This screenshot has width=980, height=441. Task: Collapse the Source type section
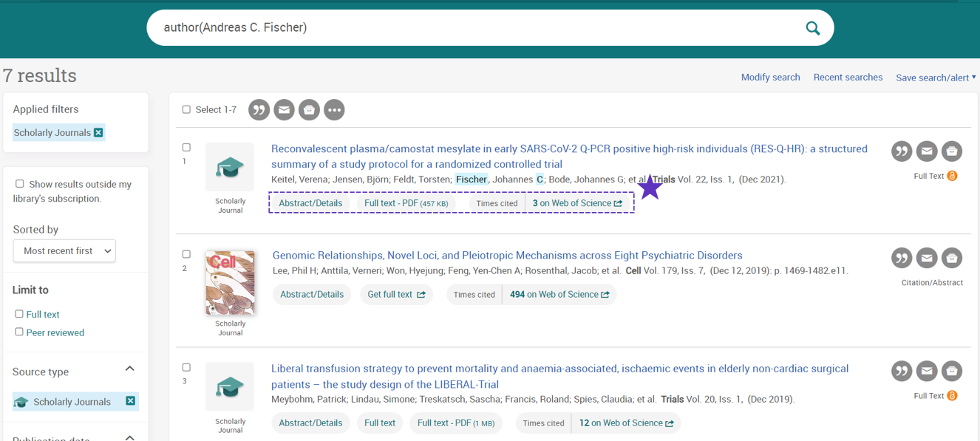pos(129,369)
